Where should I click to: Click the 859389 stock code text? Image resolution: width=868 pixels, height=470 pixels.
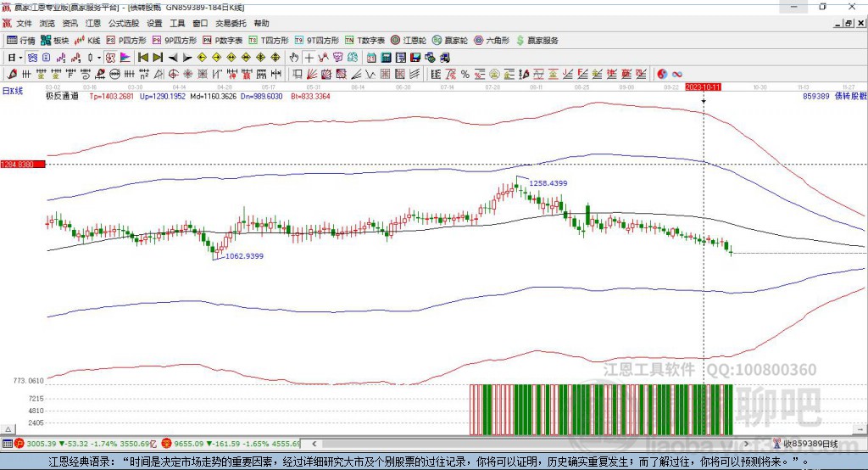tap(816, 97)
